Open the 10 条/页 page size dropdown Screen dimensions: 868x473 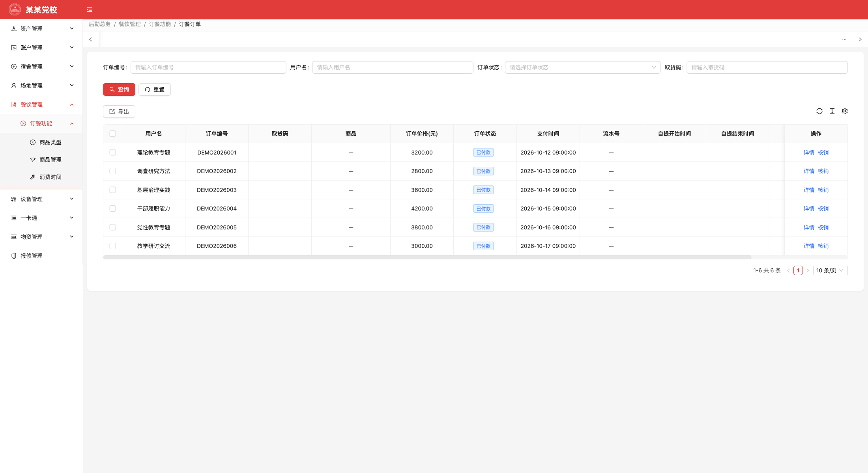click(830, 270)
